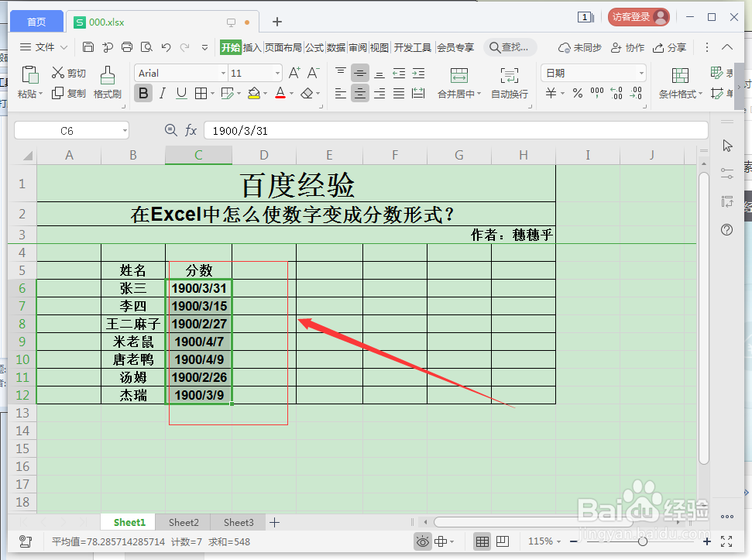This screenshot has height=560, width=752.
Task: Open the font size 11 dropdown
Action: pos(278,74)
